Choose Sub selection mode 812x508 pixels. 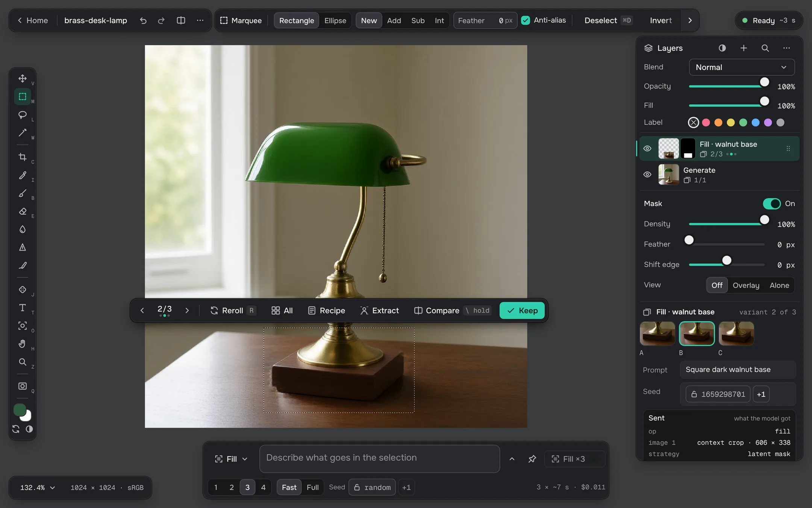coord(418,20)
